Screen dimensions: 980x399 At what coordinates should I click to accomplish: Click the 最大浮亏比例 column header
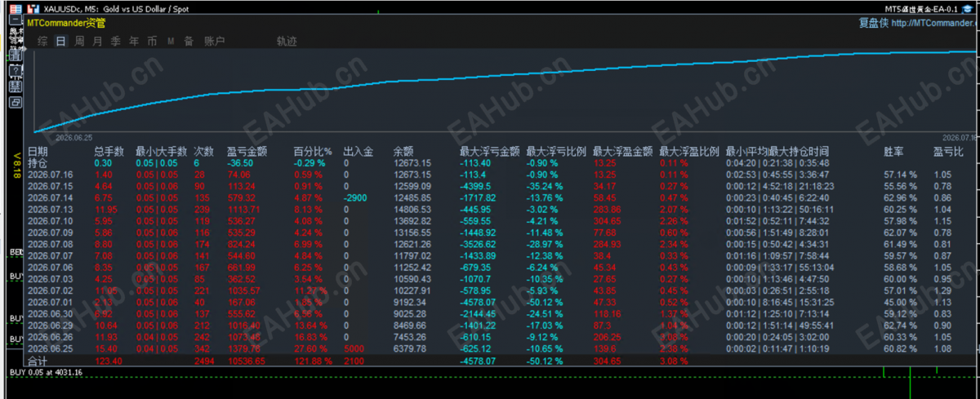coord(555,152)
